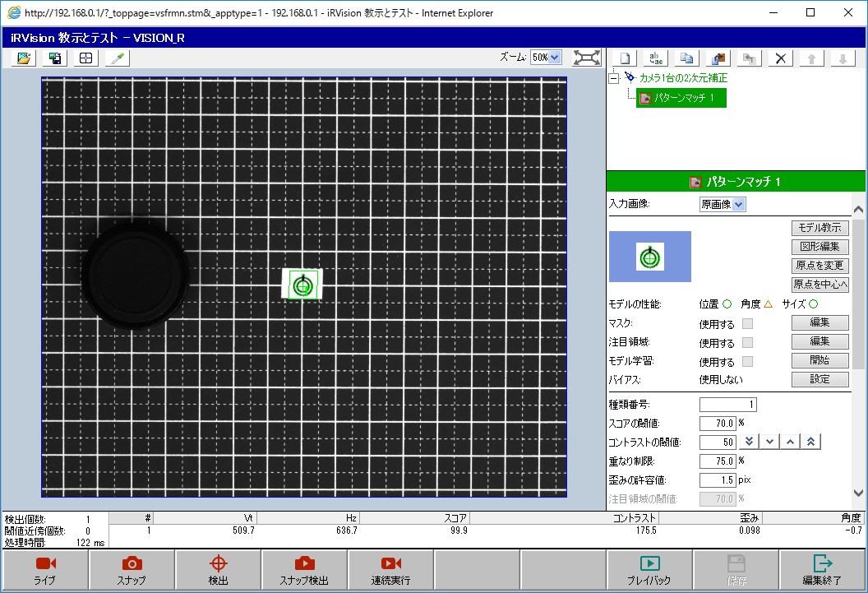Click the 検出 crosshair button

click(x=218, y=570)
